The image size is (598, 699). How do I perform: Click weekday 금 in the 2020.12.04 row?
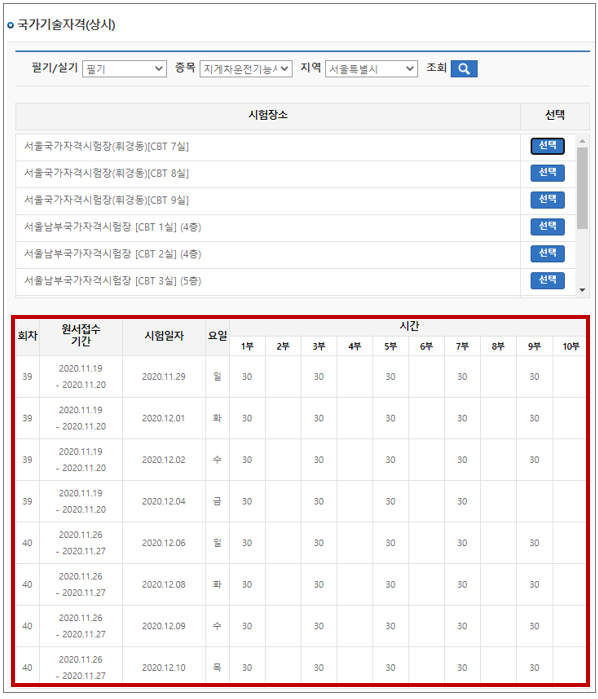coord(217,502)
